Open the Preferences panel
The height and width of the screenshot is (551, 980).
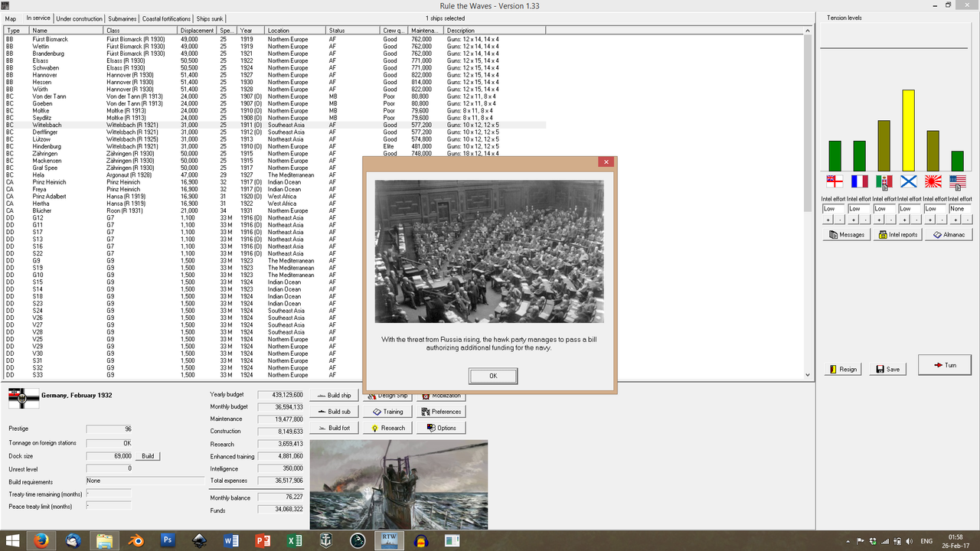coord(441,411)
